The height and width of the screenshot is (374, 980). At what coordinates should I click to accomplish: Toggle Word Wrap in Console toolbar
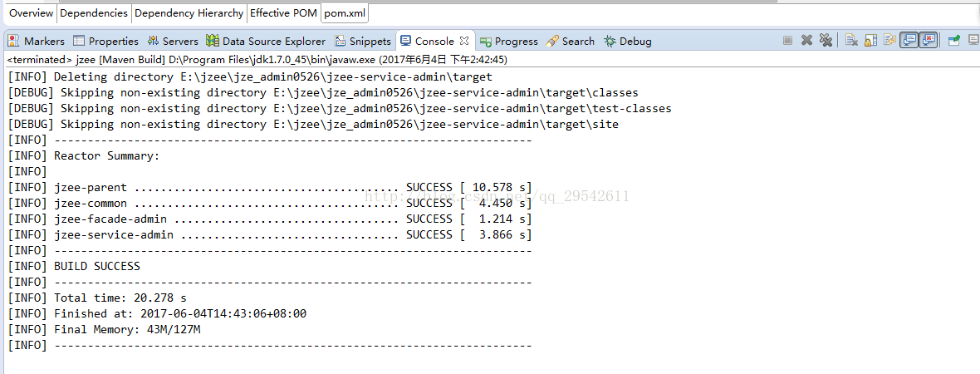889,40
